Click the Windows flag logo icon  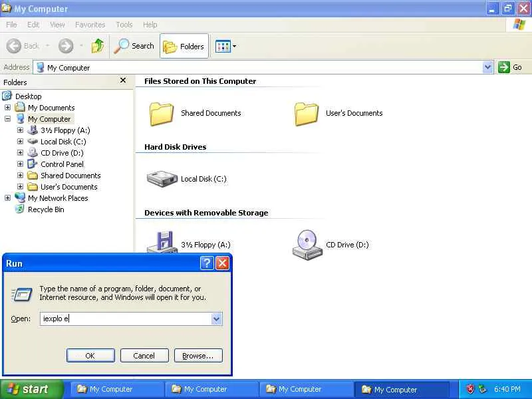519,25
